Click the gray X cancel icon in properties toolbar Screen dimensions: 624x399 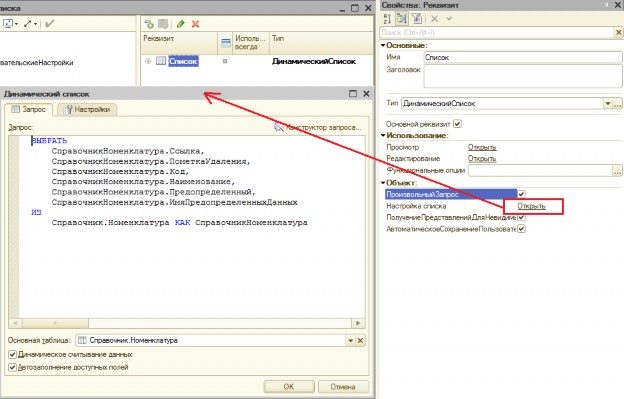(x=435, y=18)
